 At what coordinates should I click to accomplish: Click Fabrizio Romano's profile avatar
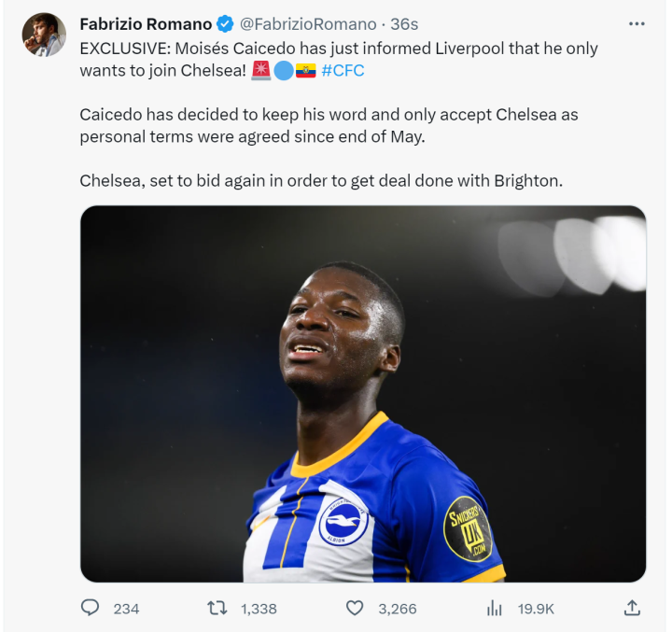point(44,35)
